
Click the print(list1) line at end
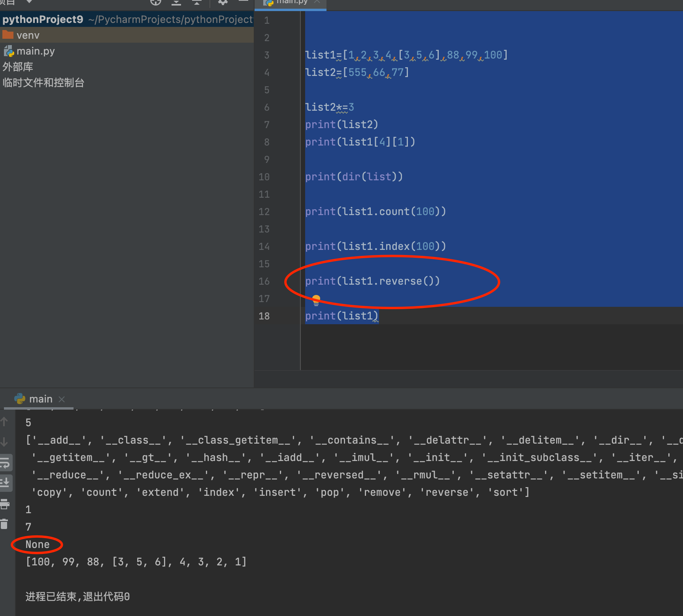tap(341, 316)
